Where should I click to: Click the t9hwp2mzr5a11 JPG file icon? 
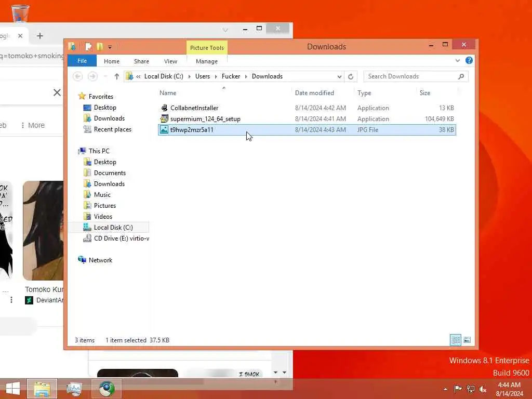point(164,129)
